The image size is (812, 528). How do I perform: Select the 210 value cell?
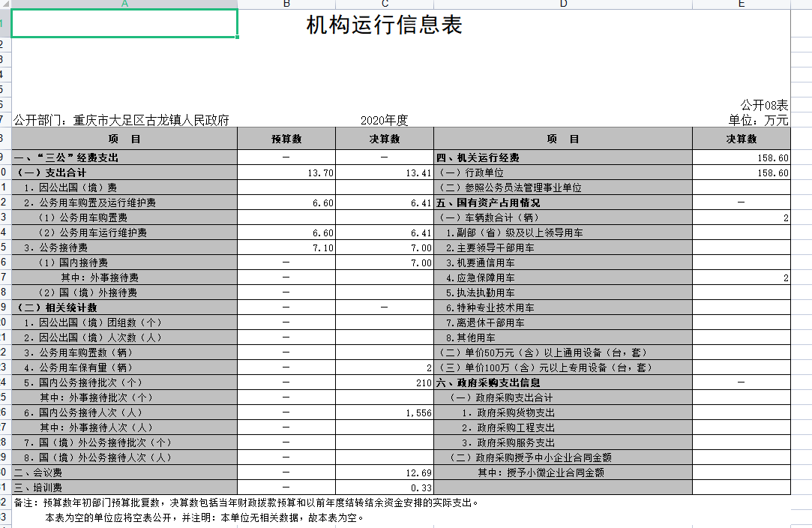[385, 383]
